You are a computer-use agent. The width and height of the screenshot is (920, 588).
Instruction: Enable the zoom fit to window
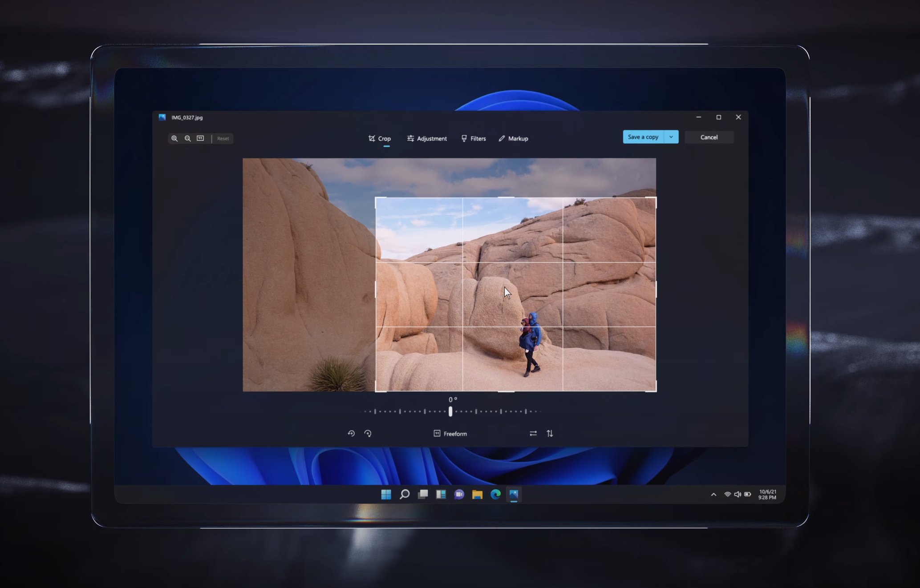[201, 139]
